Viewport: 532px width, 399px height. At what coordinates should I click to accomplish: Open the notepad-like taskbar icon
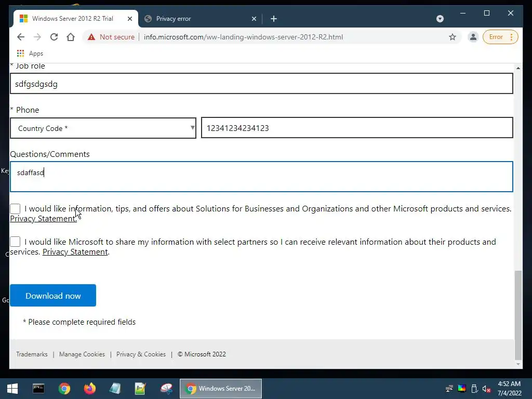115,389
